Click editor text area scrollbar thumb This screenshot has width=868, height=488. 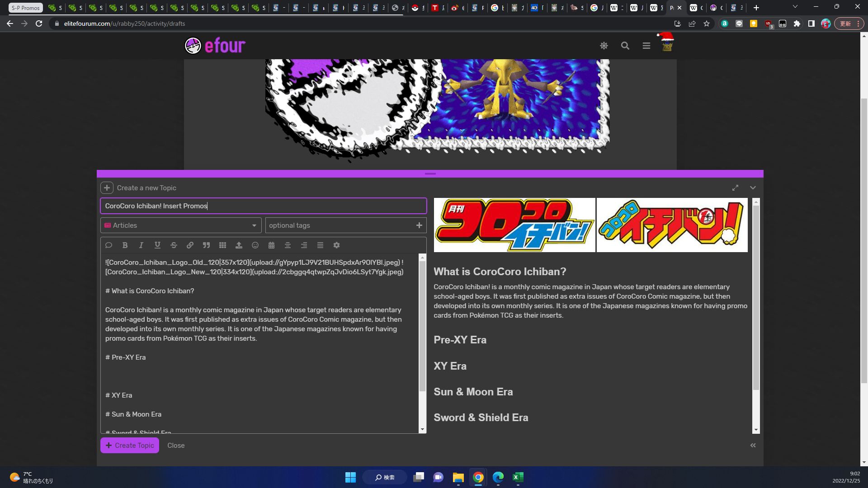(x=422, y=326)
